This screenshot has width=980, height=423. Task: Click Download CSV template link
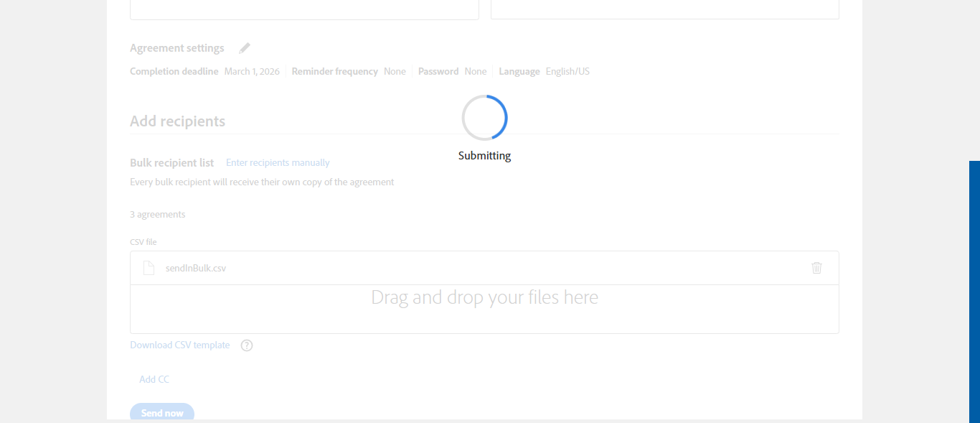180,345
